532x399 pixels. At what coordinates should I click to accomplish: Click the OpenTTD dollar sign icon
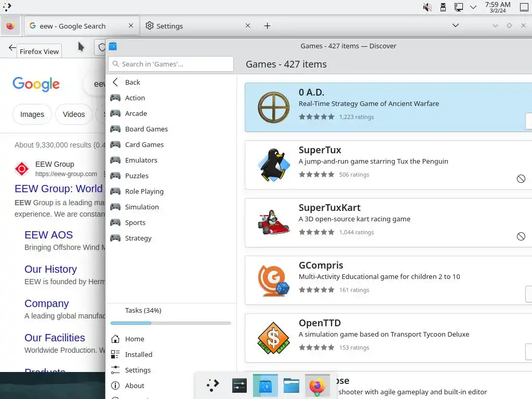(273, 338)
